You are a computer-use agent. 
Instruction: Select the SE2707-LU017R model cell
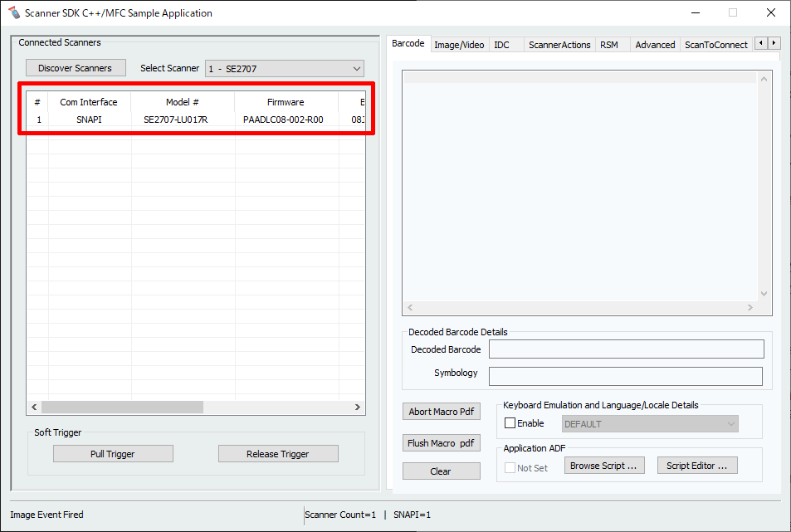(176, 120)
